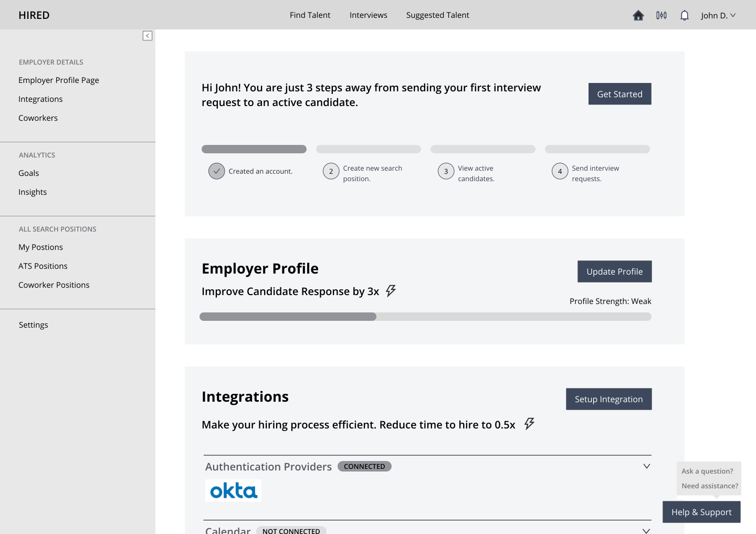
Task: Expand the Calendar integration section
Action: click(647, 530)
